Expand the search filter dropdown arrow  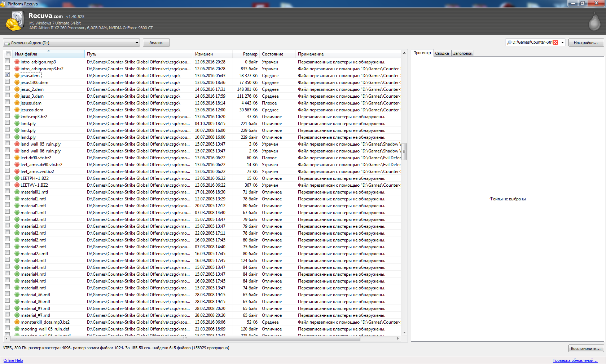[x=562, y=43]
